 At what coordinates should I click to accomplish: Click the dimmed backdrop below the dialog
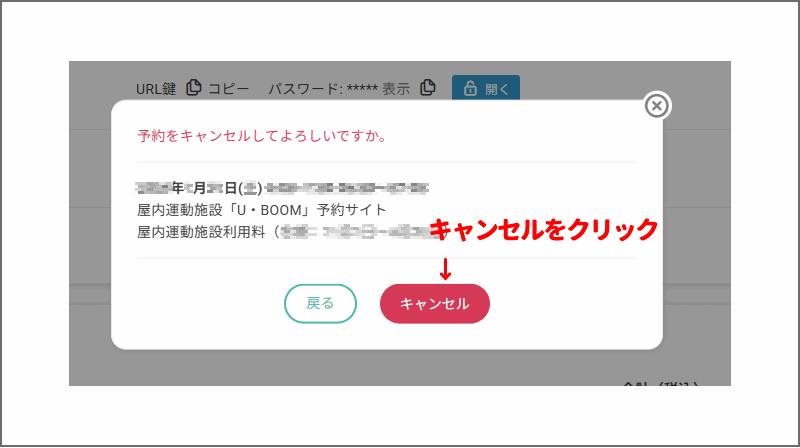point(300,368)
